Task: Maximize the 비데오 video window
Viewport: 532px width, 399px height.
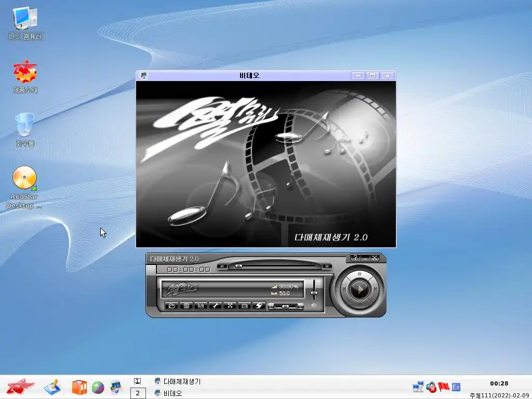Action: click(x=373, y=75)
